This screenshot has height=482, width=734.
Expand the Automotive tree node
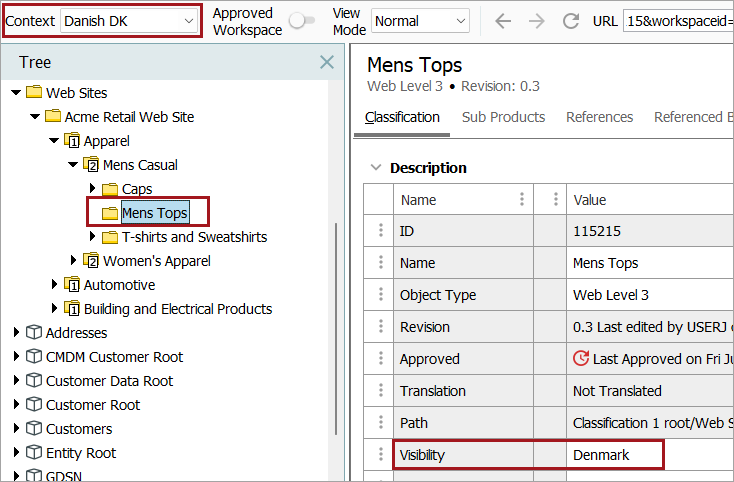tap(55, 285)
